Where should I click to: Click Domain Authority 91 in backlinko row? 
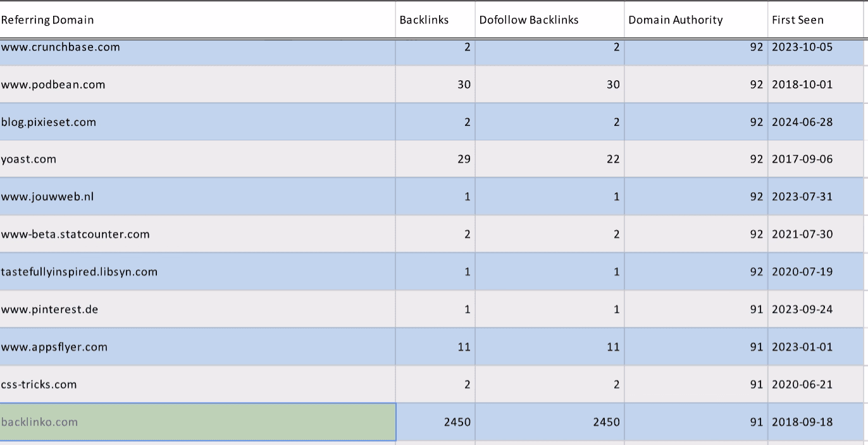click(696, 422)
